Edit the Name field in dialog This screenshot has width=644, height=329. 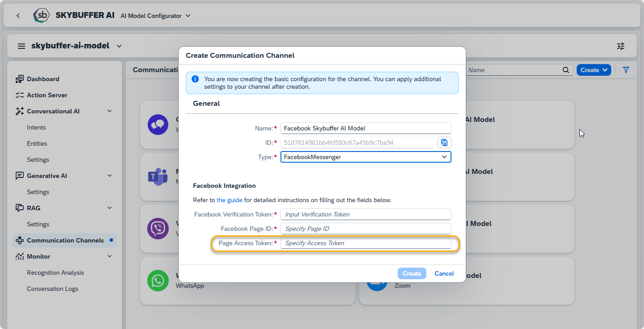point(366,128)
